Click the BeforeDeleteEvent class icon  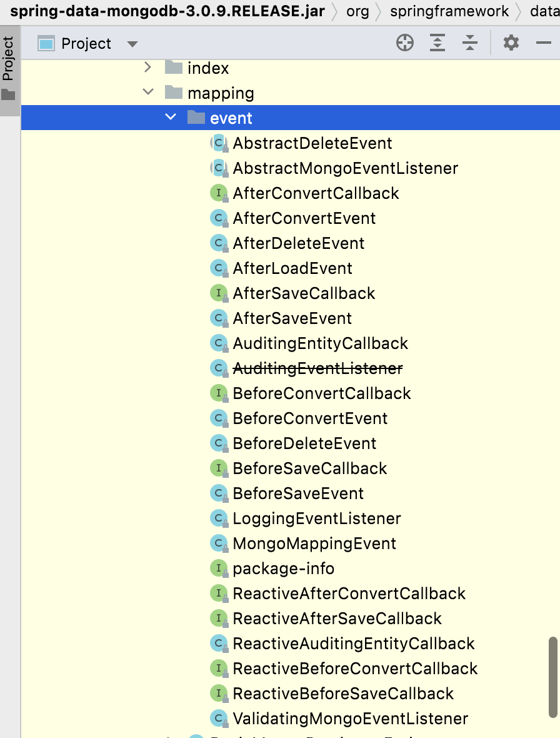(219, 443)
